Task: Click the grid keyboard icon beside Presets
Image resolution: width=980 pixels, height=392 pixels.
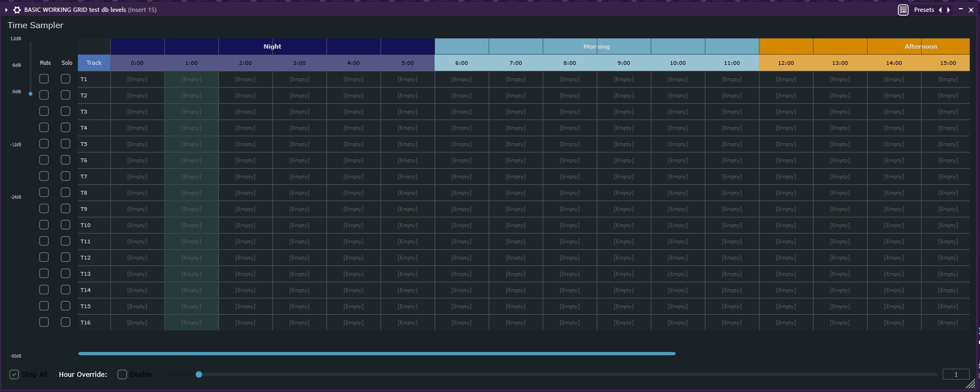Action: point(903,10)
